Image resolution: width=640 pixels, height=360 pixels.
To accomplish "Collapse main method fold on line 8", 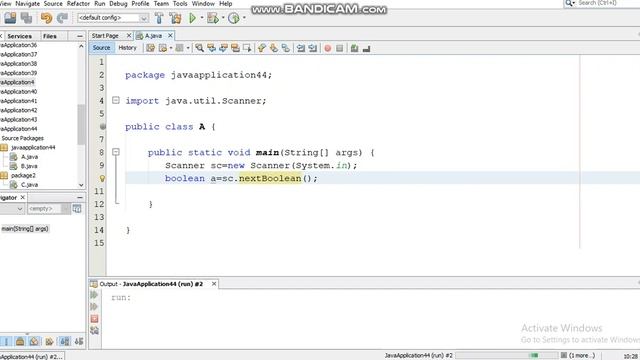I will tap(116, 152).
